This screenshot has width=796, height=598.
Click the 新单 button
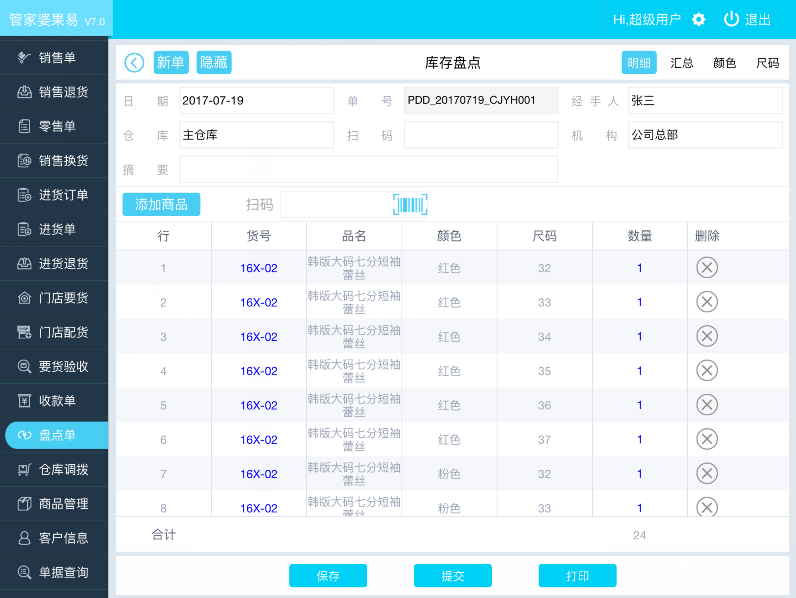(x=171, y=62)
